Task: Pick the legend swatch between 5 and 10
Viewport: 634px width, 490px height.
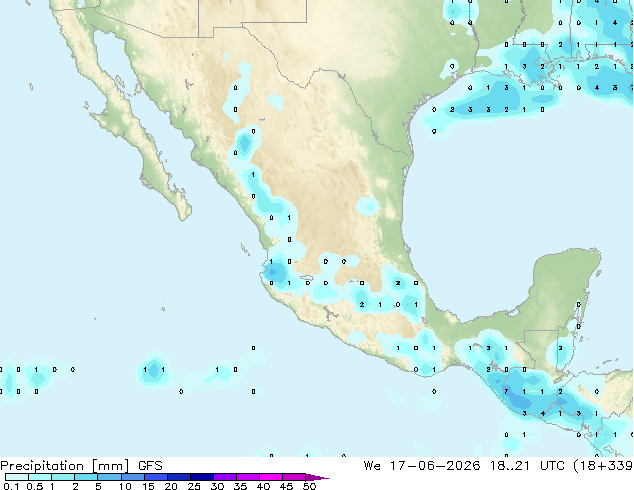Action: point(109,477)
